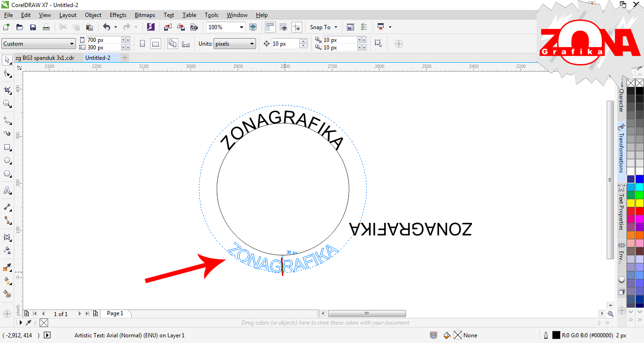Select the Ellipse tool
The height and width of the screenshot is (343, 644).
7,161
